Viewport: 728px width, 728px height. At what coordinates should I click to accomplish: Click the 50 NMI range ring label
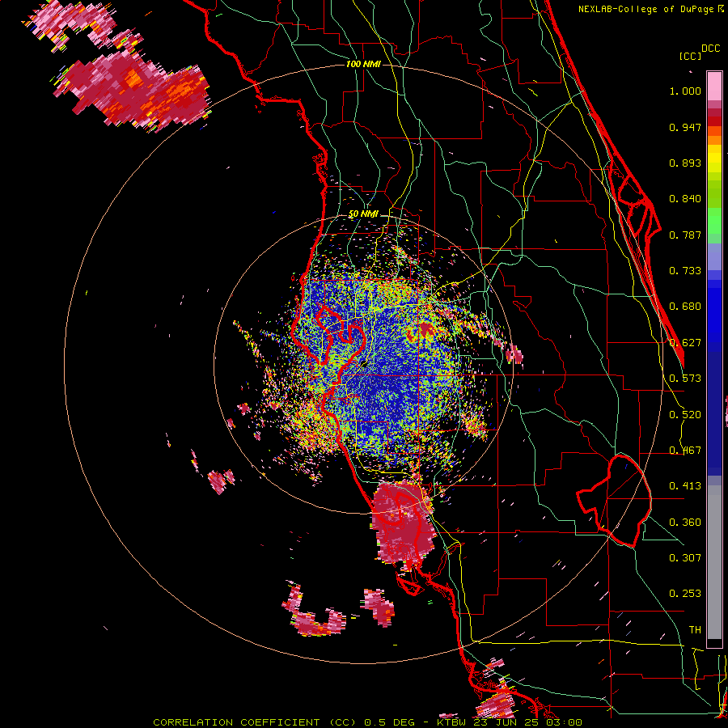(363, 214)
